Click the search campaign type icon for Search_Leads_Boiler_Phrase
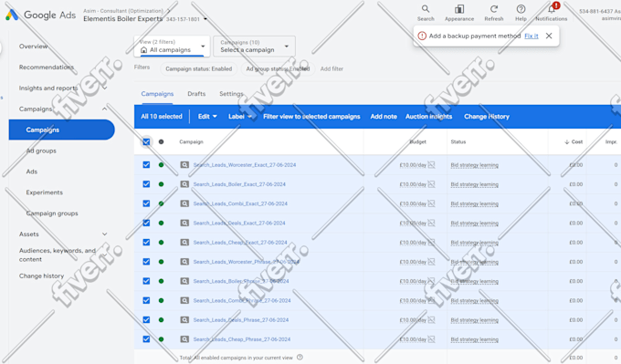The height and width of the screenshot is (364, 621). [x=184, y=281]
